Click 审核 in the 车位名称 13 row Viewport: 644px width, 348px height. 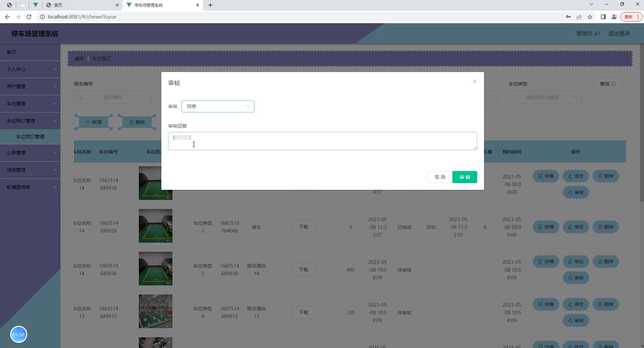(x=576, y=320)
